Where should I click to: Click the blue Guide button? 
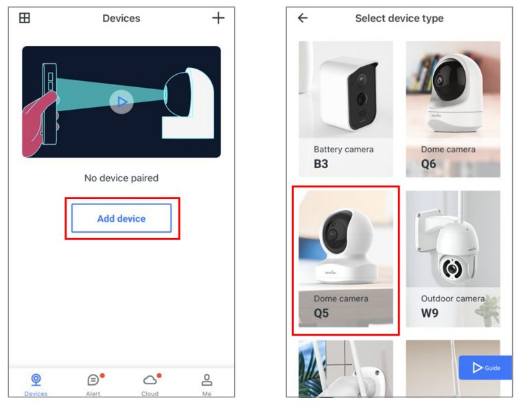[485, 368]
